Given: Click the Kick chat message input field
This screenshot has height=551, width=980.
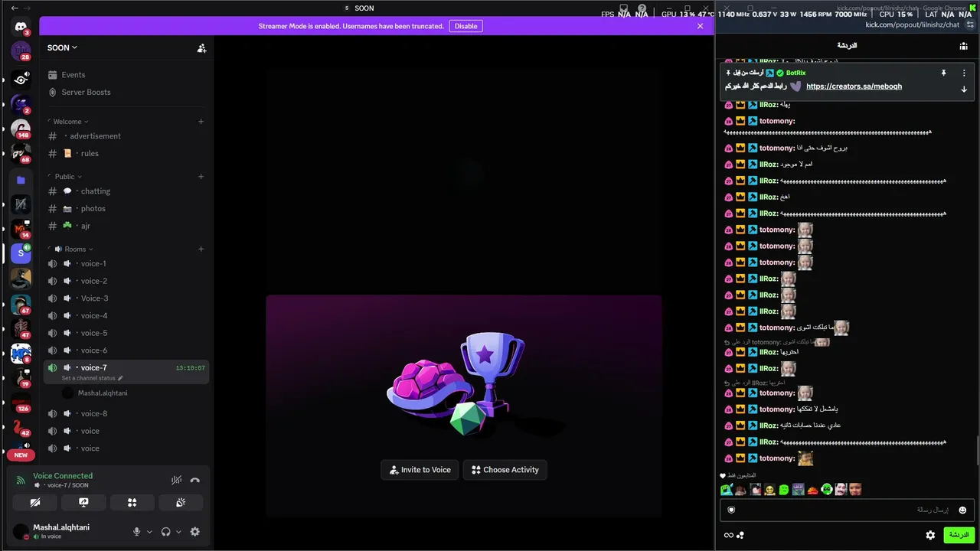Looking at the screenshot, I should [x=847, y=510].
